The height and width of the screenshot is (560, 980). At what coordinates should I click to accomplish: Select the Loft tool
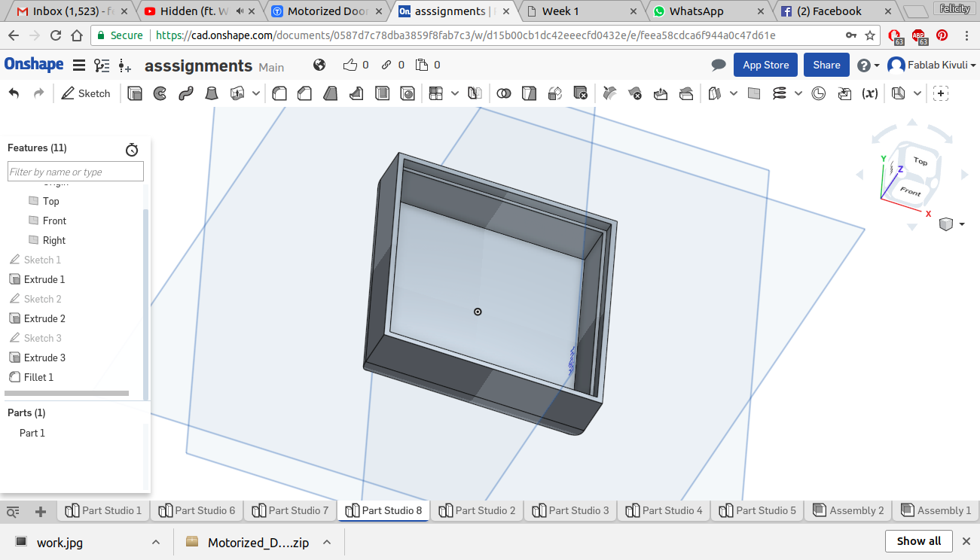point(212,93)
